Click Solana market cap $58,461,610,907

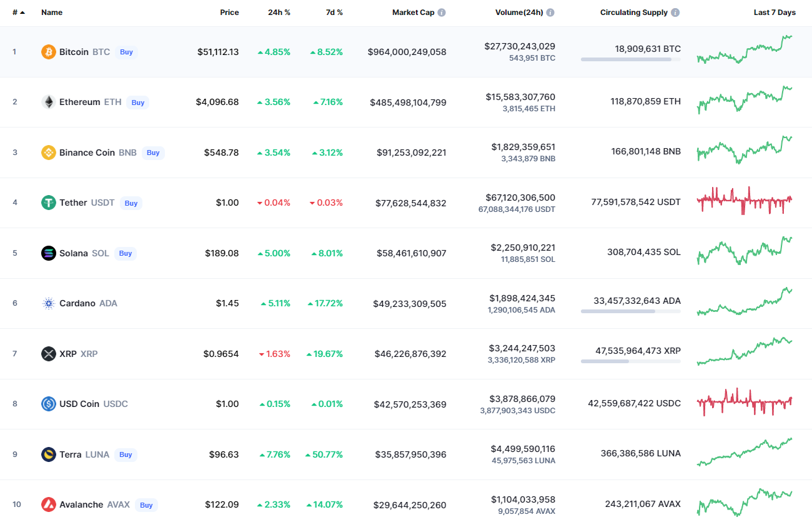click(x=412, y=253)
